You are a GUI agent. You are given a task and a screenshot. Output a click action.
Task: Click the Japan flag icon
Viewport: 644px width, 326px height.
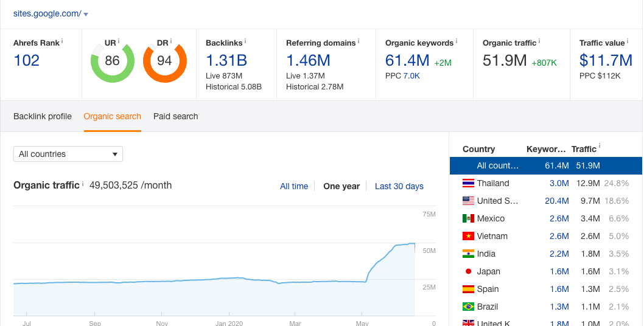click(468, 271)
